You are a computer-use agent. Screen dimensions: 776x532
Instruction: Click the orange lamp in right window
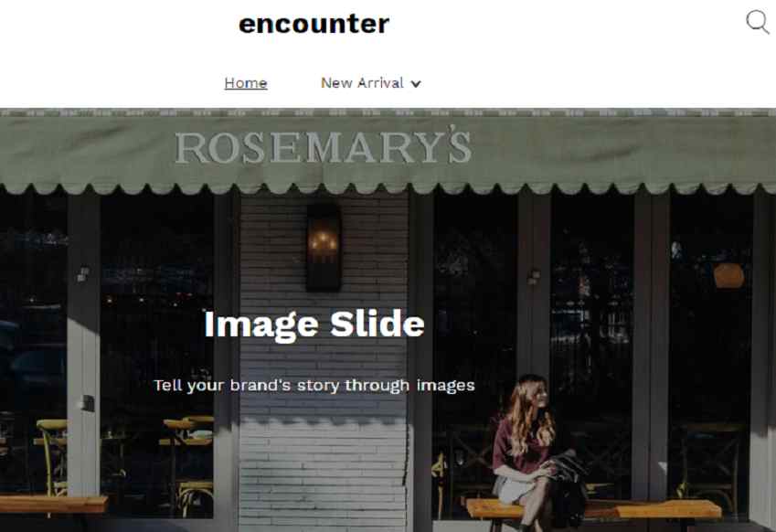[x=728, y=276]
